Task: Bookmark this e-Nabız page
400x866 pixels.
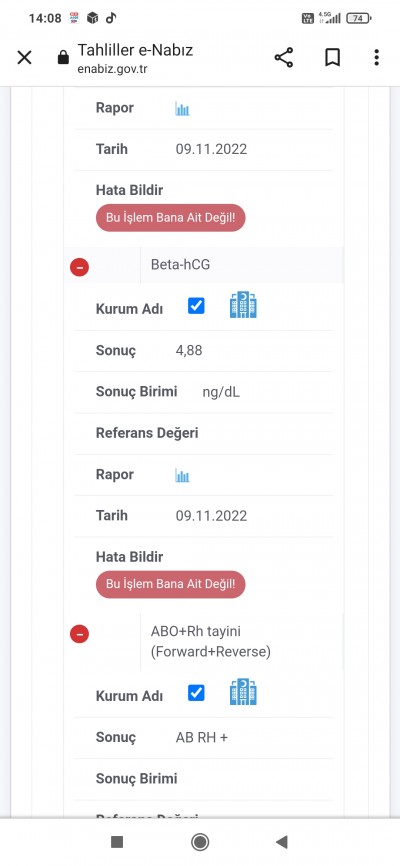Action: click(332, 57)
